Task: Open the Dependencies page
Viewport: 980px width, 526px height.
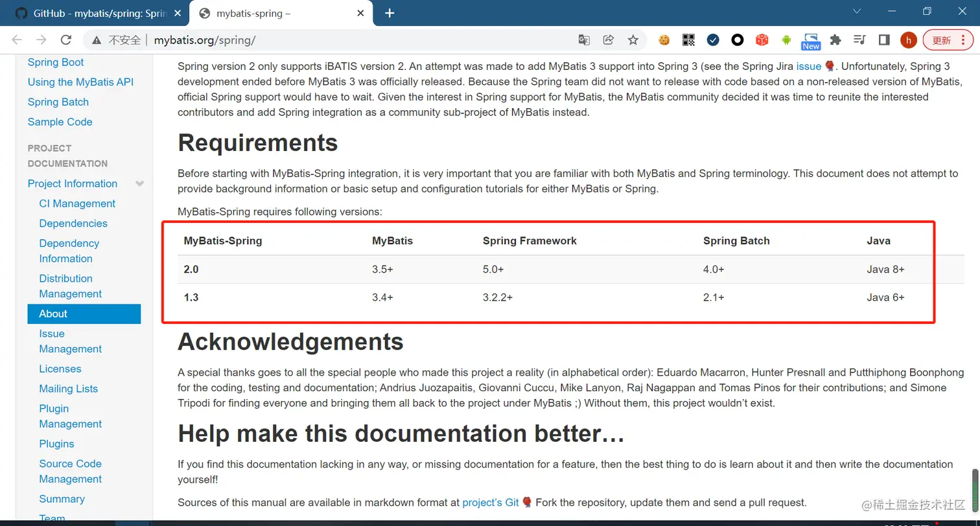Action: tap(73, 223)
